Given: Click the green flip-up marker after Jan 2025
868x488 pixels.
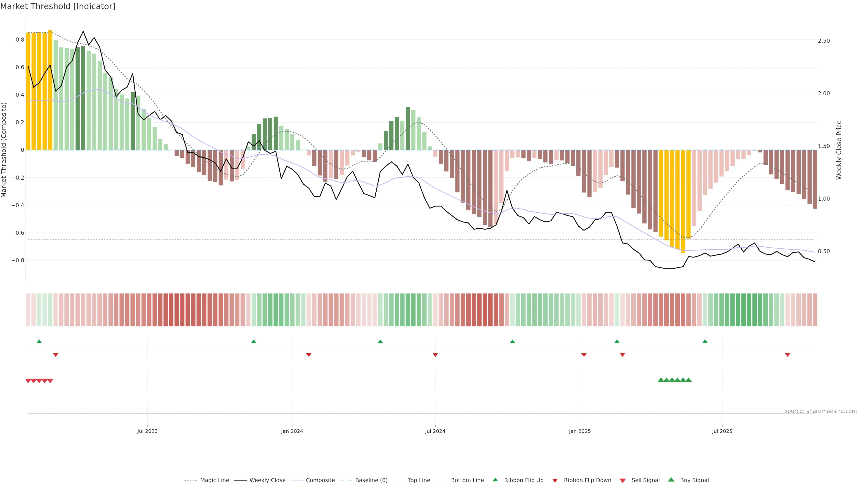Looking at the screenshot, I should click(x=617, y=342).
